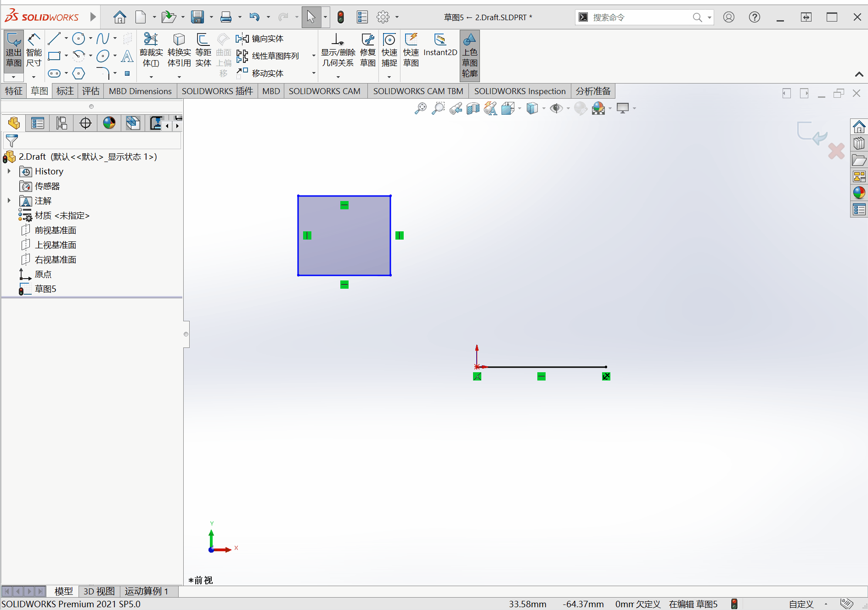
Task: Open Hide/Show Items eye dropdown
Action: pyautogui.click(x=568, y=109)
